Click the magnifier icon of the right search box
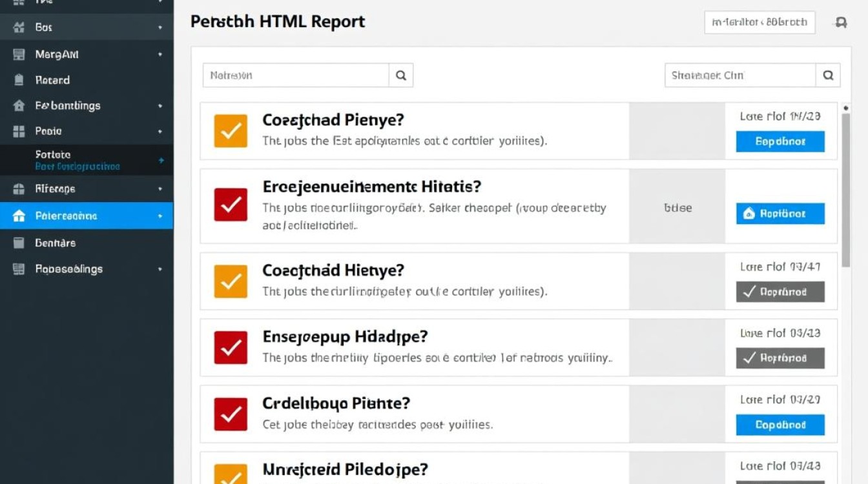868x484 pixels. 828,76
